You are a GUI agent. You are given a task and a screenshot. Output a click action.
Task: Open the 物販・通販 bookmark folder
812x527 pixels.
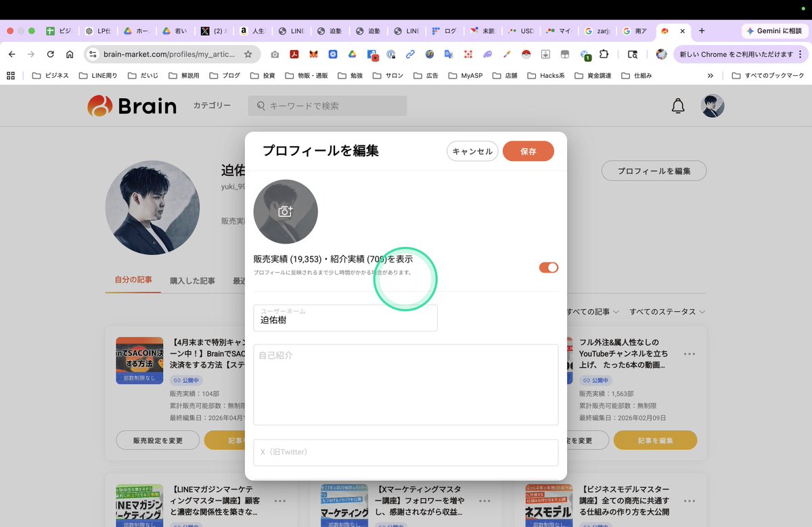[307, 76]
